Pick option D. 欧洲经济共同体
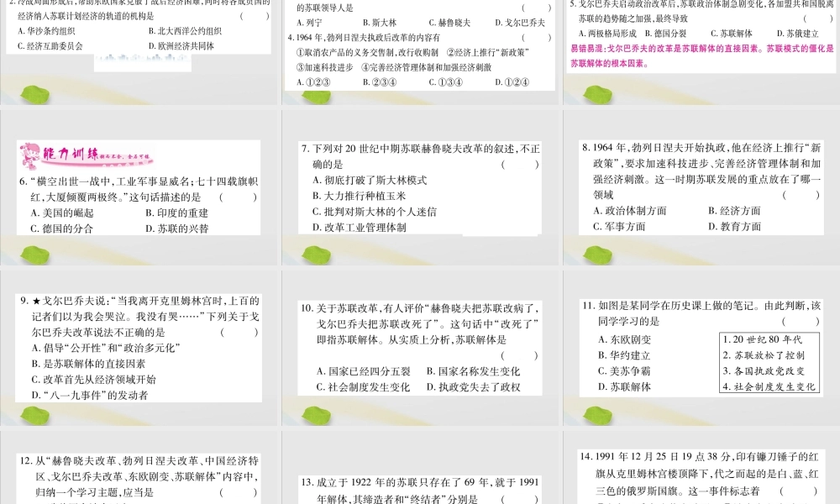This screenshot has width=840, height=504. [181, 46]
